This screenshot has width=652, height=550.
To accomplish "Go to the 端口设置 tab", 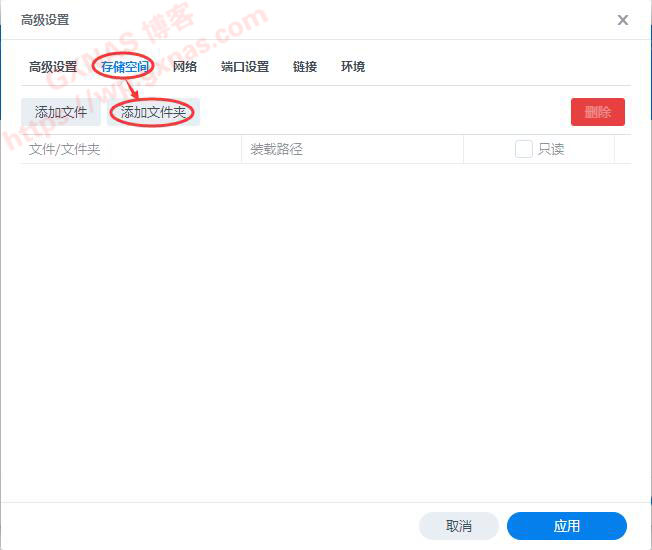I will click(x=245, y=67).
